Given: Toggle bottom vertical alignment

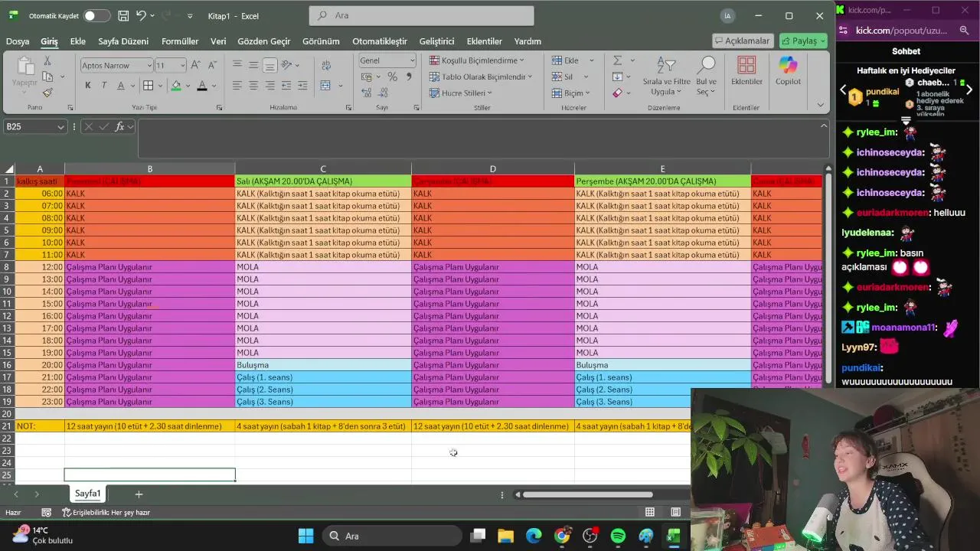Looking at the screenshot, I should pos(269,65).
